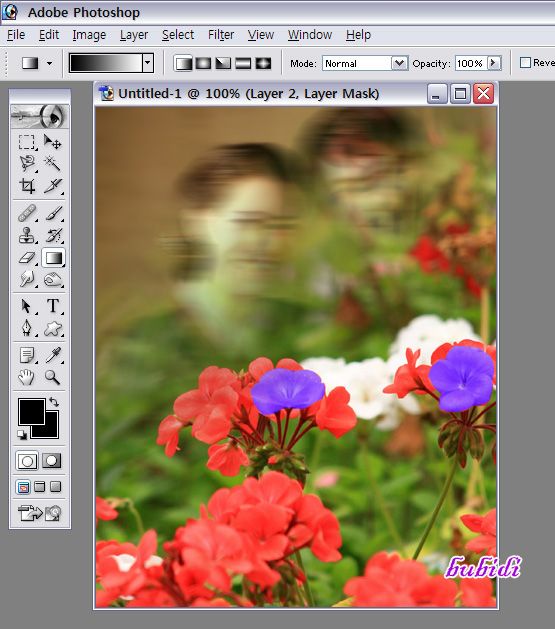The height and width of the screenshot is (629, 555).
Task: Open the Edit menu
Action: tap(49, 35)
